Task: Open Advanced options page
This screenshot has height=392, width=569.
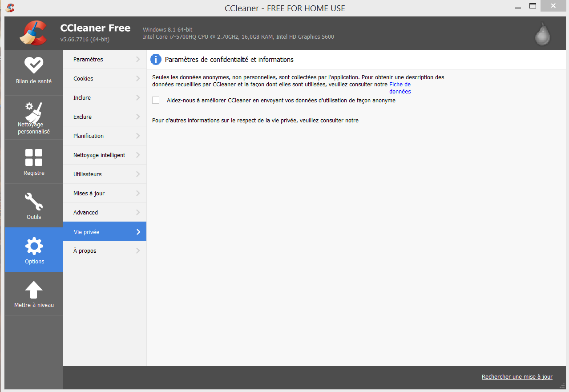Action: pos(105,212)
